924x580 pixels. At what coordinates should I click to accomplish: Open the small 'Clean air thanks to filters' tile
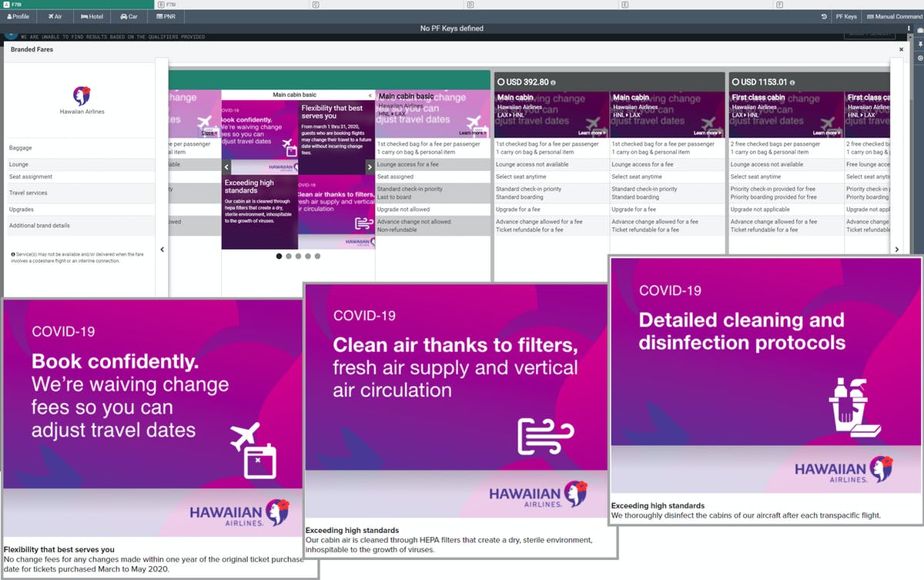(336, 212)
